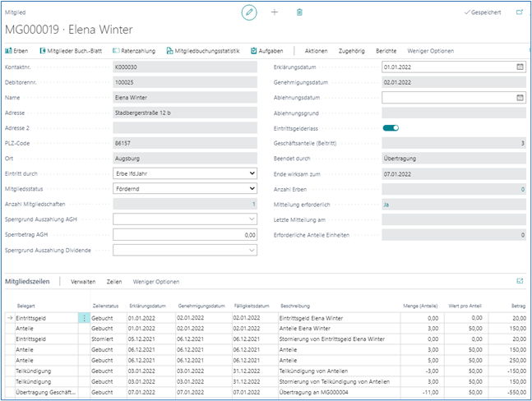
Task: Open the Aktionen menu
Action: pos(317,51)
